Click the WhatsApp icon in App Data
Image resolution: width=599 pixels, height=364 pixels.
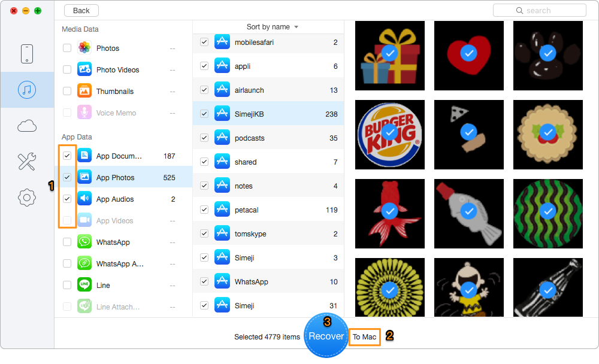[84, 242]
